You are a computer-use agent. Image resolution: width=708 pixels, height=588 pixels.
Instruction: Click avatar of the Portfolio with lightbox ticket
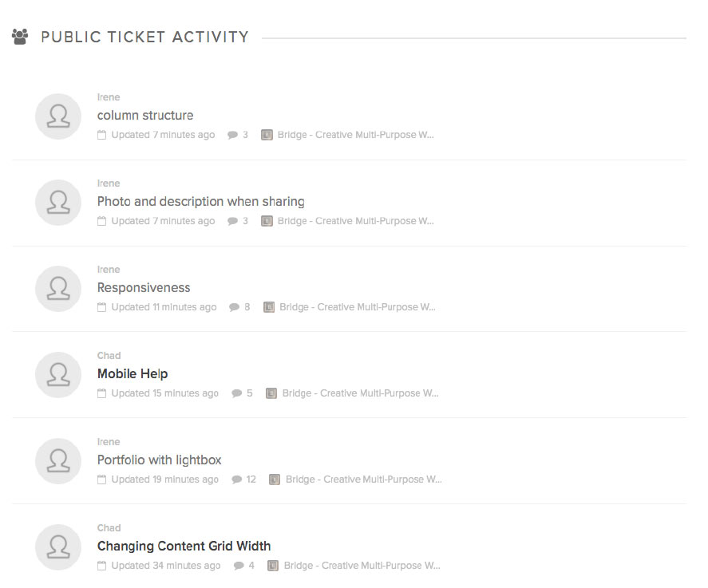click(58, 461)
